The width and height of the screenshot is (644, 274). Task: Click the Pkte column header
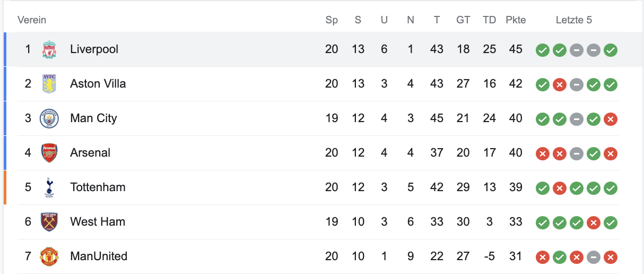coord(516,20)
